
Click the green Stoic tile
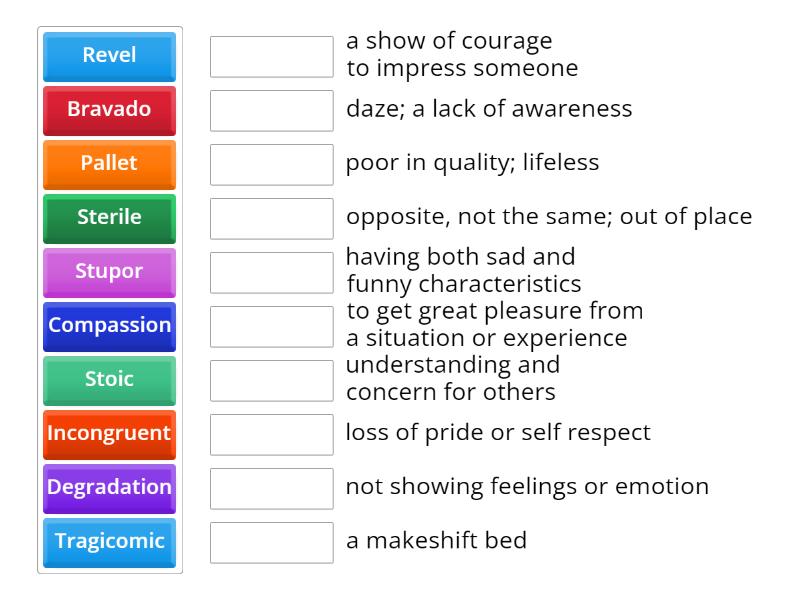click(x=110, y=380)
